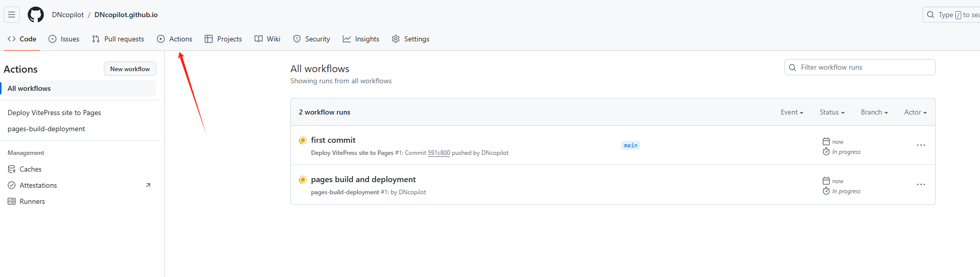
Task: Click the Pull requests branch icon
Action: [x=96, y=39]
